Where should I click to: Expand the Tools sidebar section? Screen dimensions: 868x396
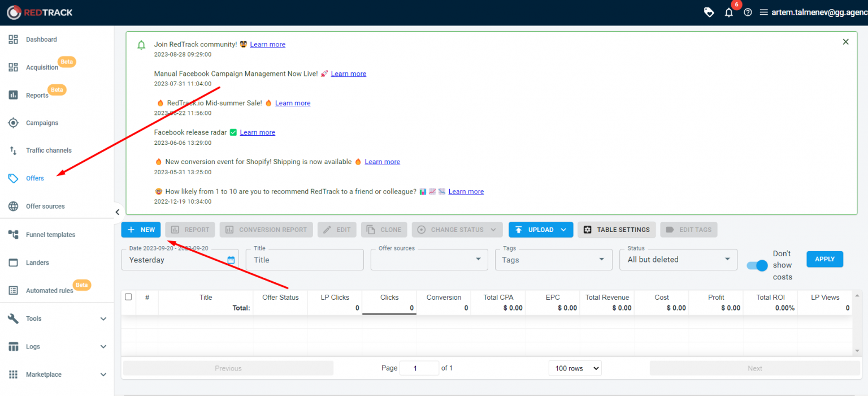(33, 318)
